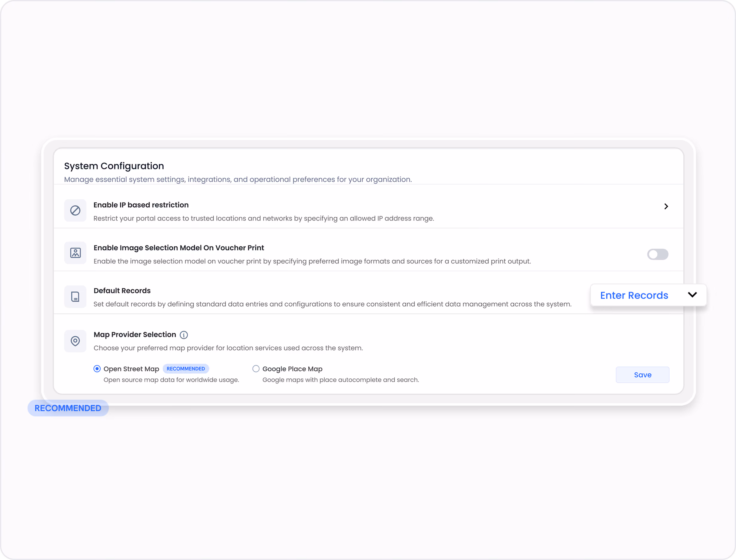736x560 pixels.
Task: Expand Enable IP based restriction chevron
Action: [x=666, y=206]
